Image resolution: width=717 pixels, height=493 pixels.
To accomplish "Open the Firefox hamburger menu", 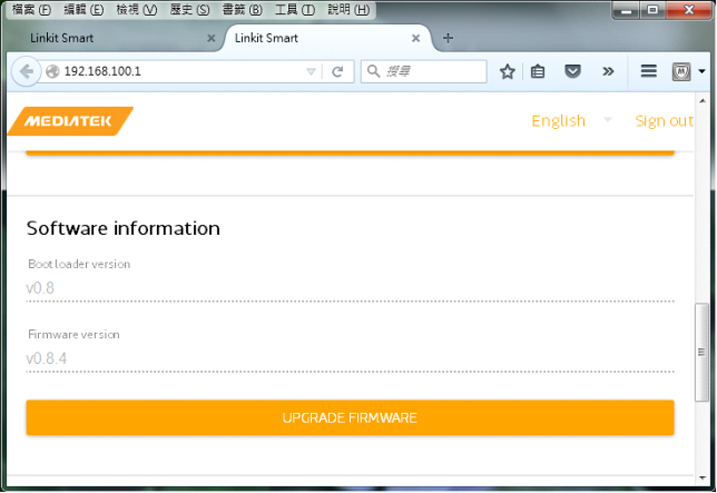I will [x=648, y=71].
